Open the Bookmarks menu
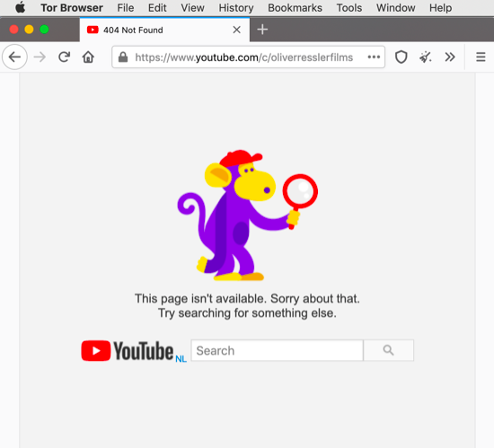Image resolution: width=494 pixels, height=448 pixels. coord(295,8)
